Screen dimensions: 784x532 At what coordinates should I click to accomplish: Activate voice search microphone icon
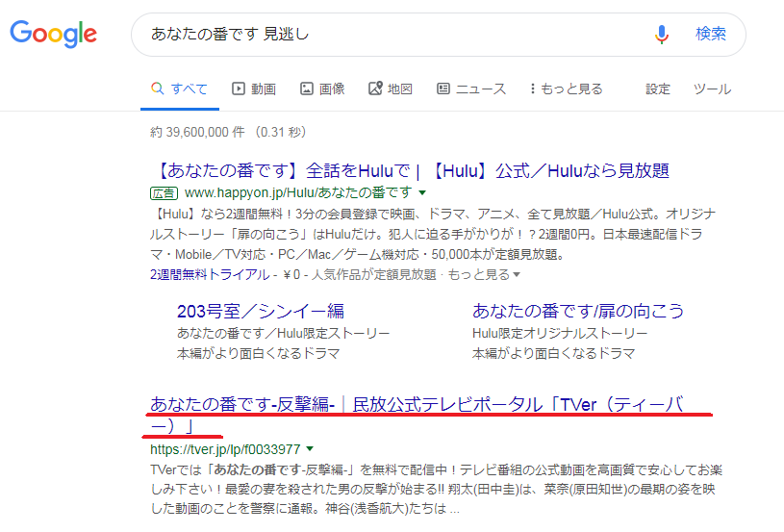click(662, 34)
